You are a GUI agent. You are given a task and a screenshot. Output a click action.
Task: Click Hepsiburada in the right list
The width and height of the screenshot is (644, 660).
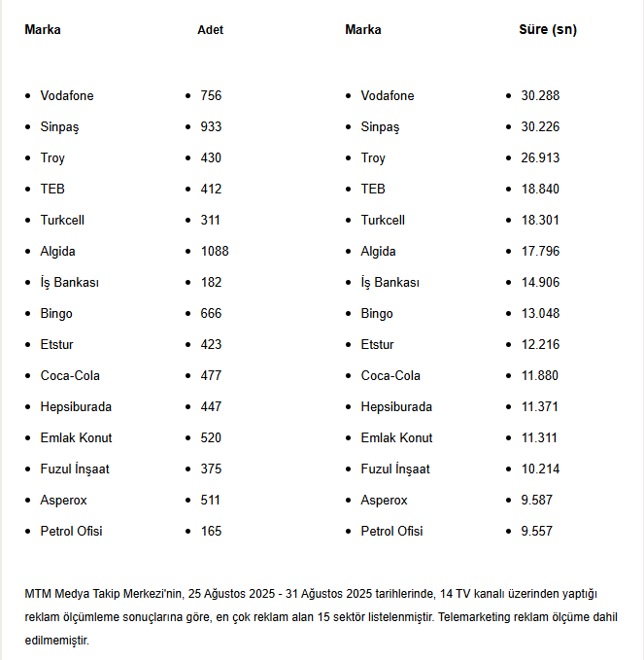[x=396, y=407]
